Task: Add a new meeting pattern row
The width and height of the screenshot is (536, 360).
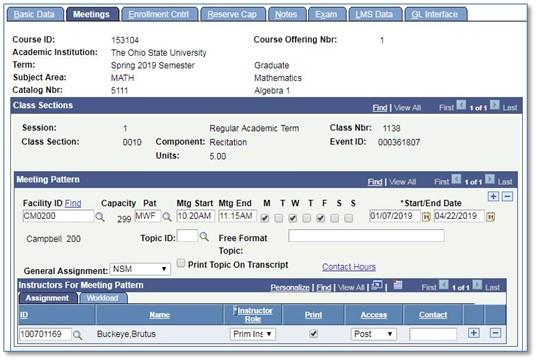Action: tap(493, 196)
